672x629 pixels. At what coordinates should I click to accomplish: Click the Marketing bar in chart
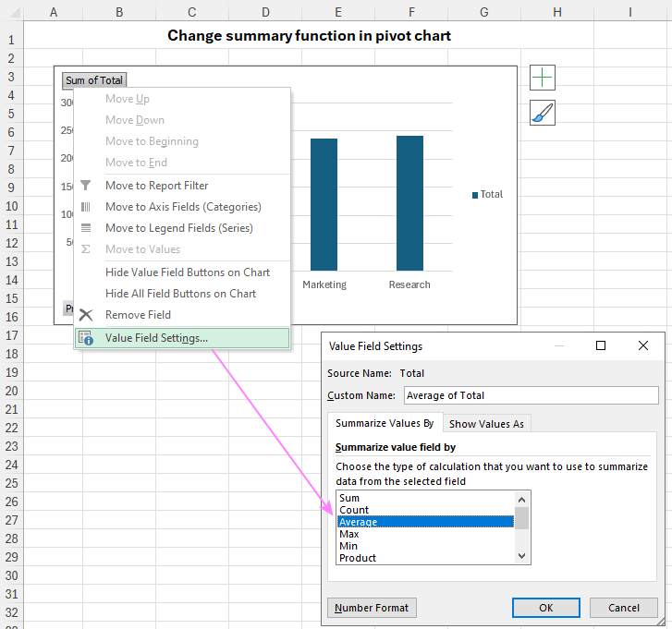click(x=324, y=205)
